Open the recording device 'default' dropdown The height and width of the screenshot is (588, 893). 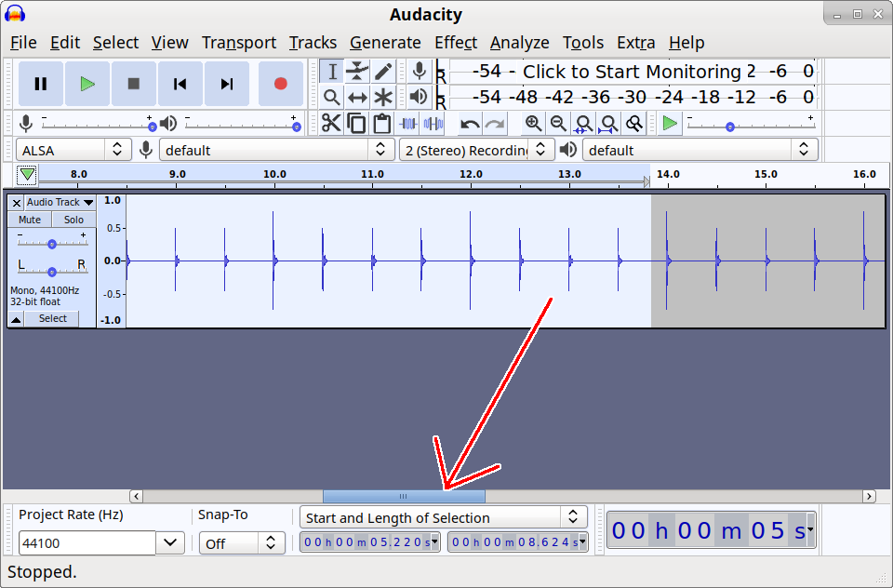click(277, 150)
